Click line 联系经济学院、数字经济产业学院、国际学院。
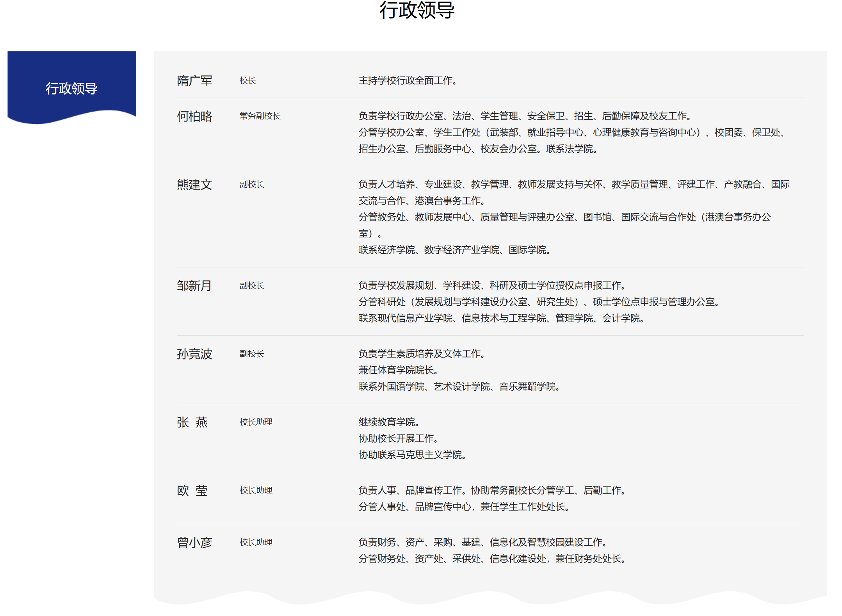842x616 pixels. [x=455, y=250]
